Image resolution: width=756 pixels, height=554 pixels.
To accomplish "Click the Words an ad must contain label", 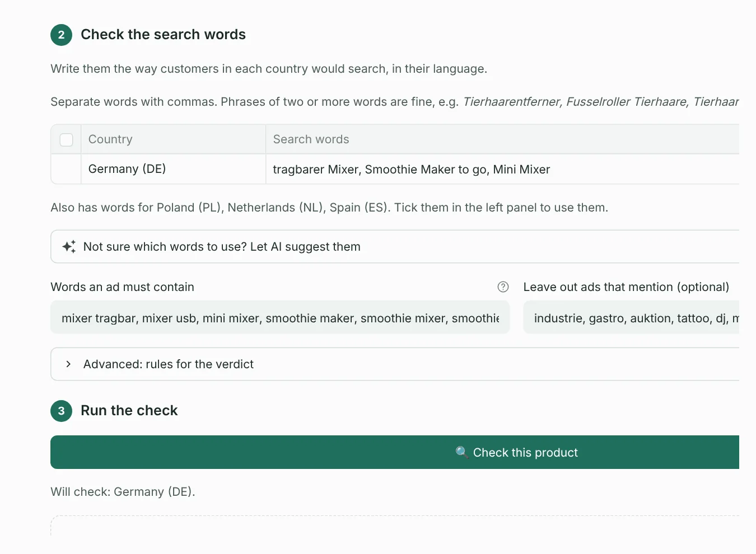I will (122, 287).
